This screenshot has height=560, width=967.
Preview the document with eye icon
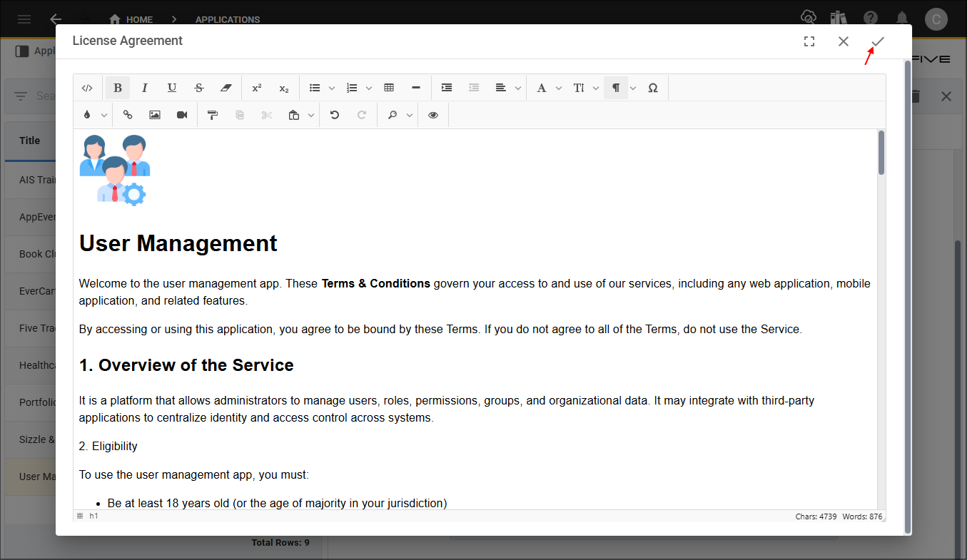tap(433, 115)
